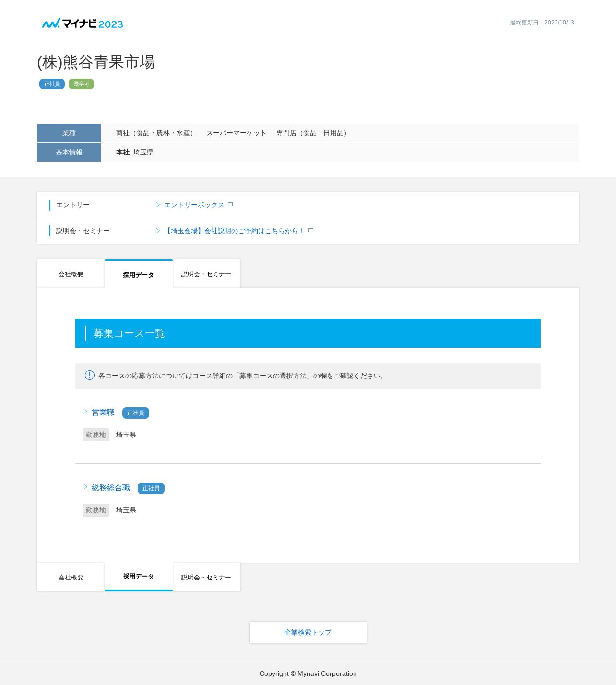
Task: Open the 総務総合職 course link
Action: (111, 487)
